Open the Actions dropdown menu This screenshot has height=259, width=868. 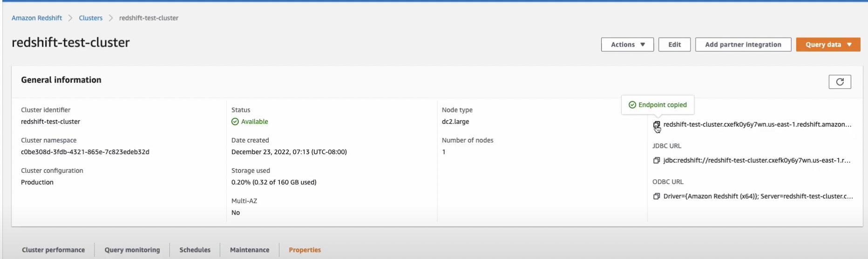[627, 45]
